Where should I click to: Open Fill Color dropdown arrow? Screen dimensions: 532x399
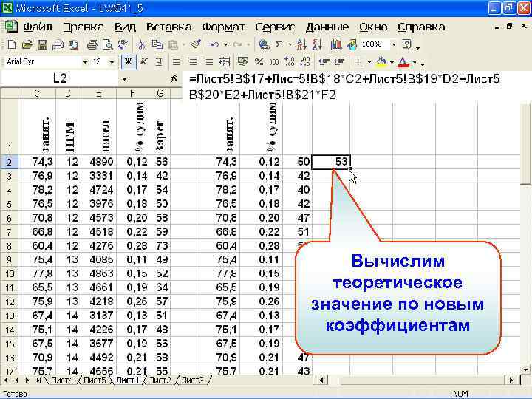(x=392, y=62)
